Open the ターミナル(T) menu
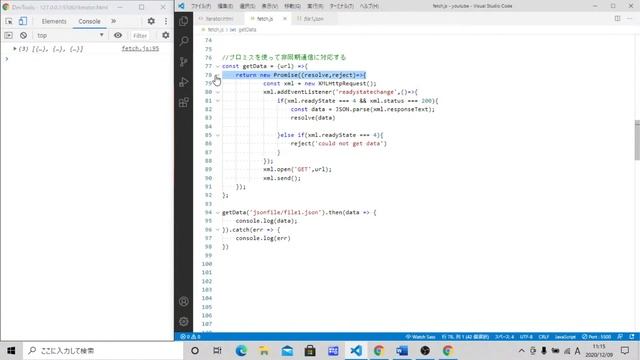The width and height of the screenshot is (640, 360). click(342, 6)
